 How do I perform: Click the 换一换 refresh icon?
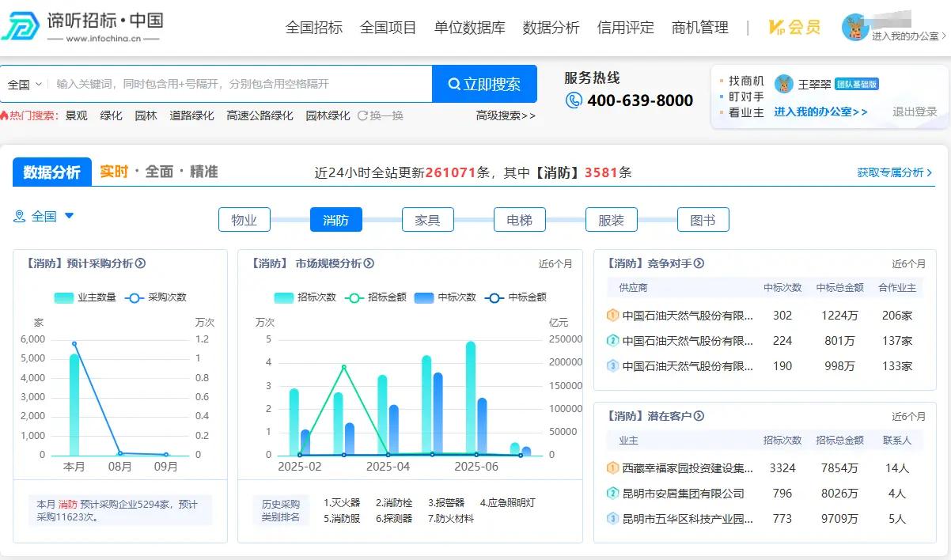coord(363,115)
